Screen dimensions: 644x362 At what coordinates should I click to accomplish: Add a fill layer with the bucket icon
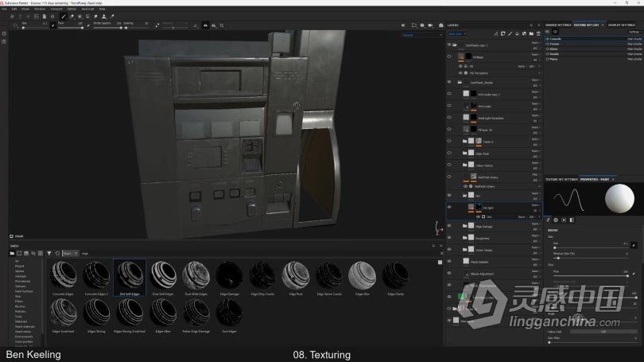pos(517,33)
